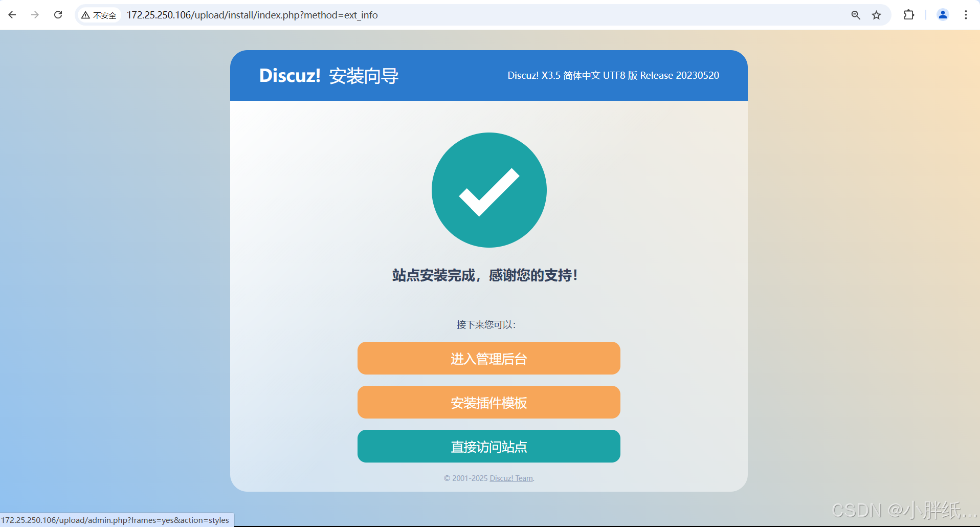
Task: Click the 安装插件模板 button
Action: click(488, 402)
